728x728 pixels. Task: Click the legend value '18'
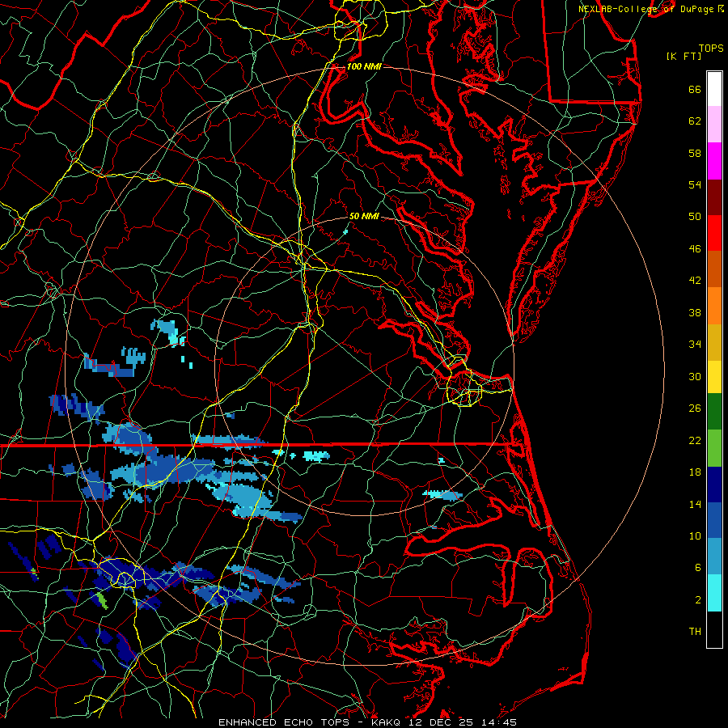695,472
